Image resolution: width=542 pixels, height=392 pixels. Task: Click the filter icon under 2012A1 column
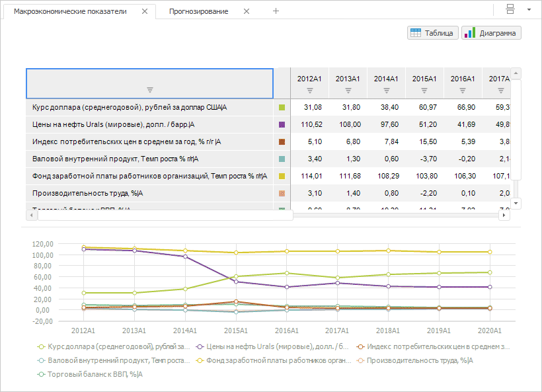pos(309,90)
